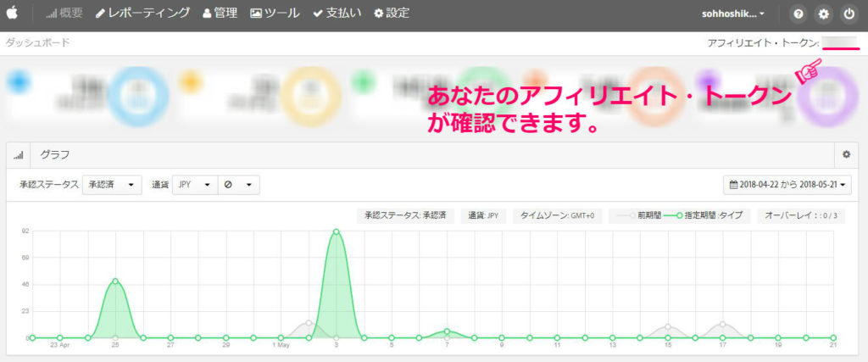
Task: Open the レポーティング menu
Action: pyautogui.click(x=142, y=14)
